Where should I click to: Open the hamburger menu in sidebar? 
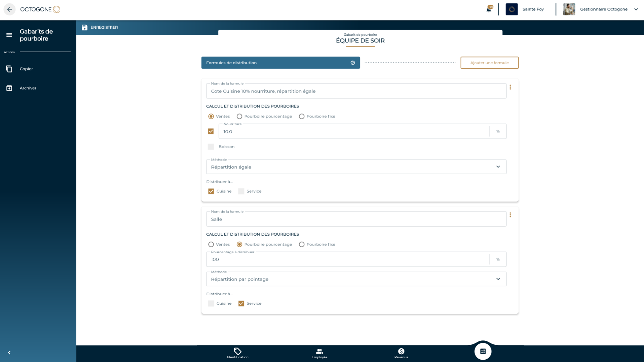tap(9, 35)
